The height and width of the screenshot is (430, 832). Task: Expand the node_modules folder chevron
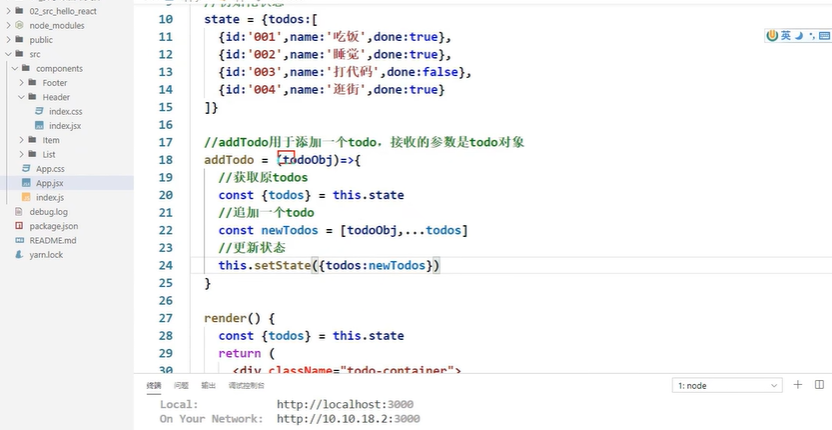(x=8, y=25)
